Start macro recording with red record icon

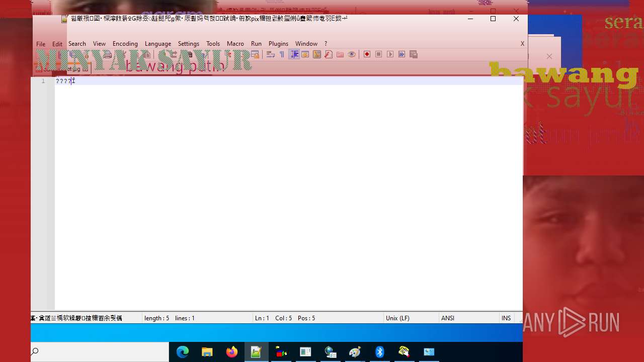(x=367, y=54)
